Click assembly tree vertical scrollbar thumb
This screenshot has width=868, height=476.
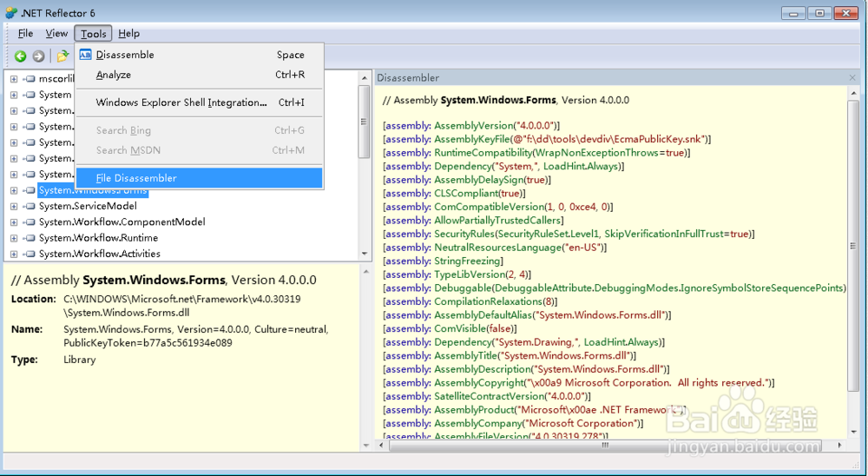(364, 122)
